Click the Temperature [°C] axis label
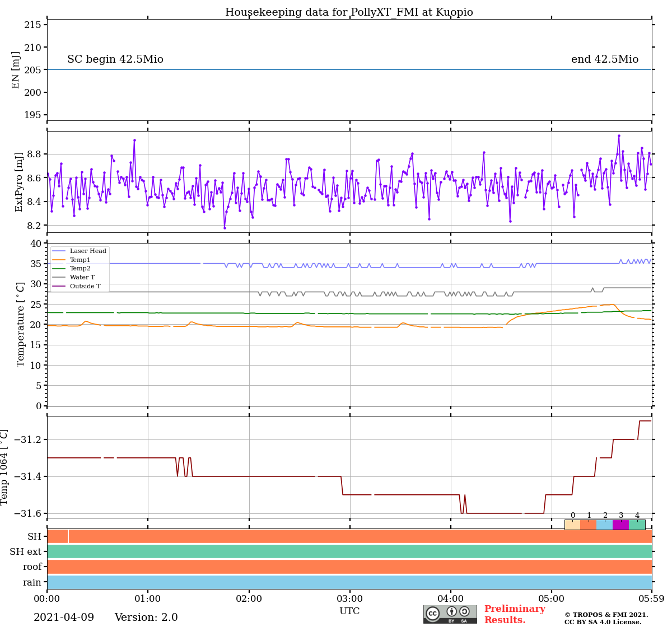This screenshot has width=672, height=627. (x=21, y=324)
